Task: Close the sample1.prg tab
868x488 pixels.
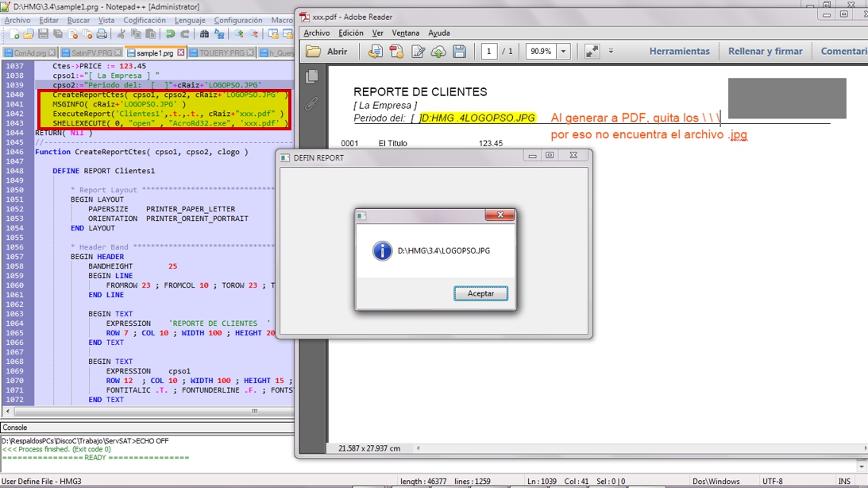Action: [x=181, y=53]
